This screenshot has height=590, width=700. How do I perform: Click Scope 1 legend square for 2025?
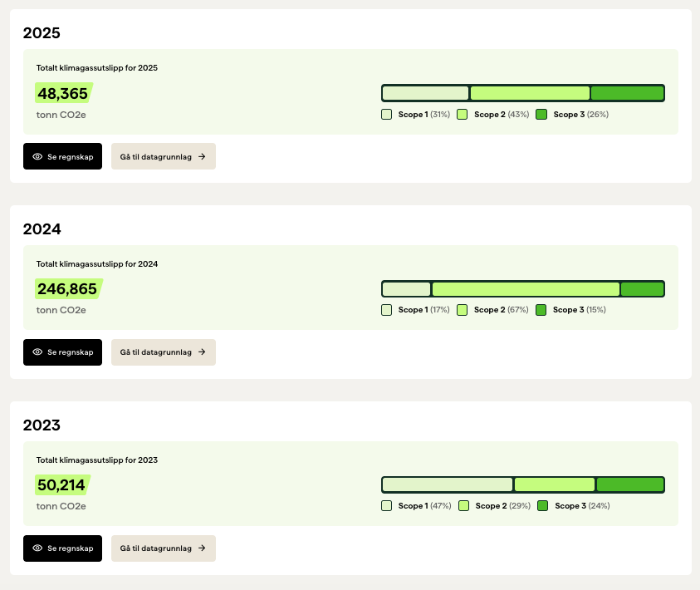387,115
